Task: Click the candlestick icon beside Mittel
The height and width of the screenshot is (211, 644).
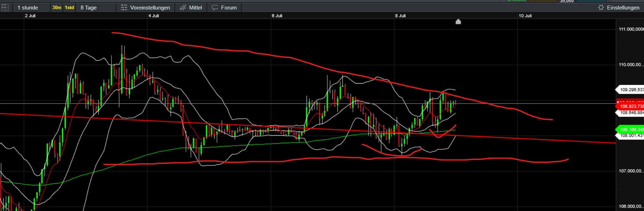Action: click(183, 7)
